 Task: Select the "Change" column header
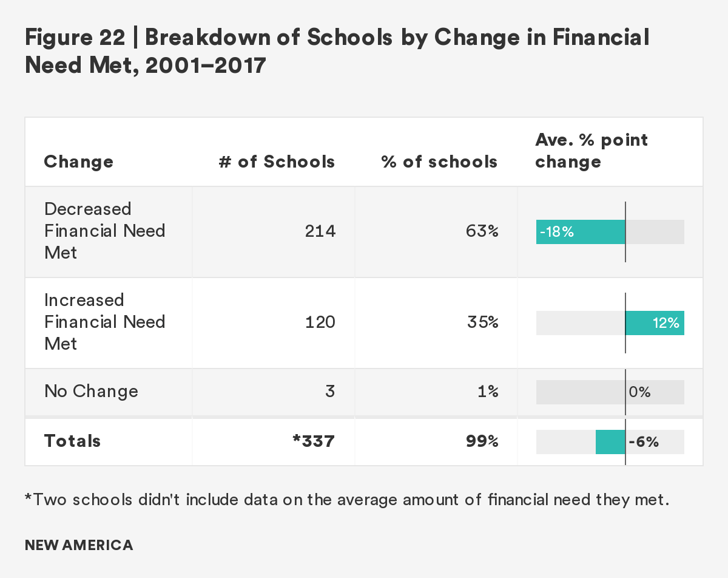[78, 161]
